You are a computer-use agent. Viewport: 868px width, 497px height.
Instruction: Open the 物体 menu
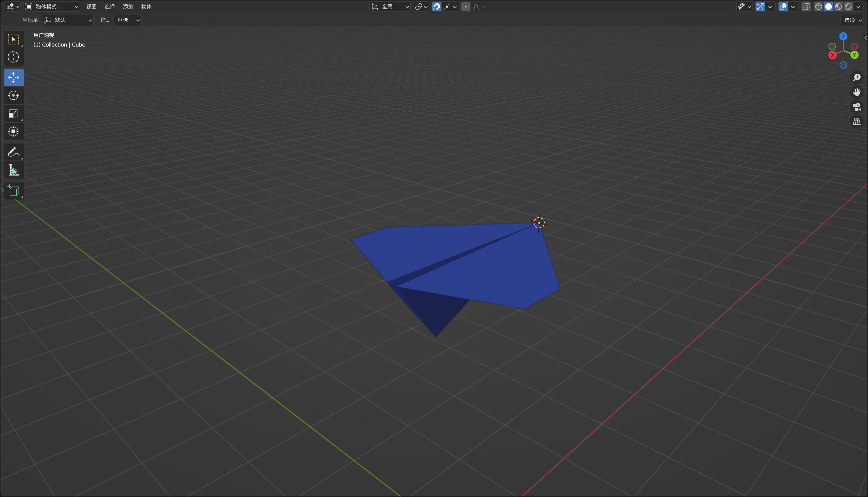pos(146,7)
